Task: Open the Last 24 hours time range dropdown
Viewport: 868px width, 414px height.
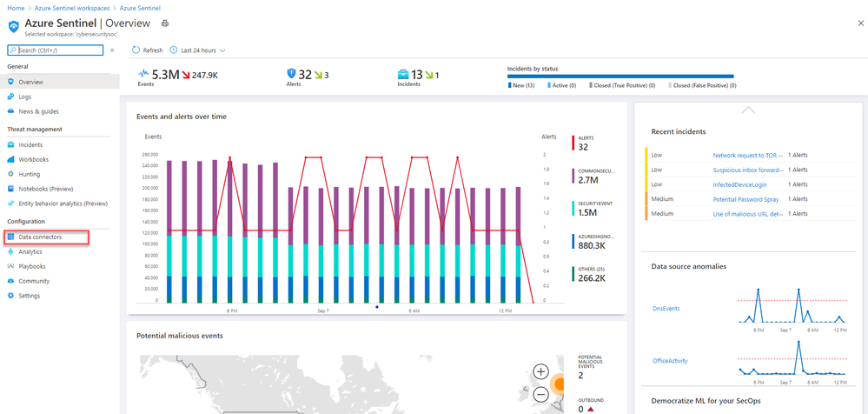Action: [x=197, y=50]
